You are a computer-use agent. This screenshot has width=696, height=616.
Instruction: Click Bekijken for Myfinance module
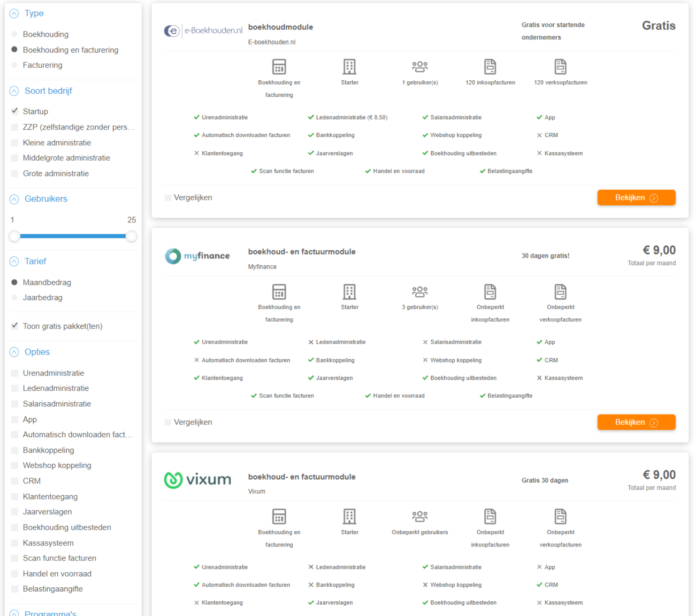click(636, 422)
